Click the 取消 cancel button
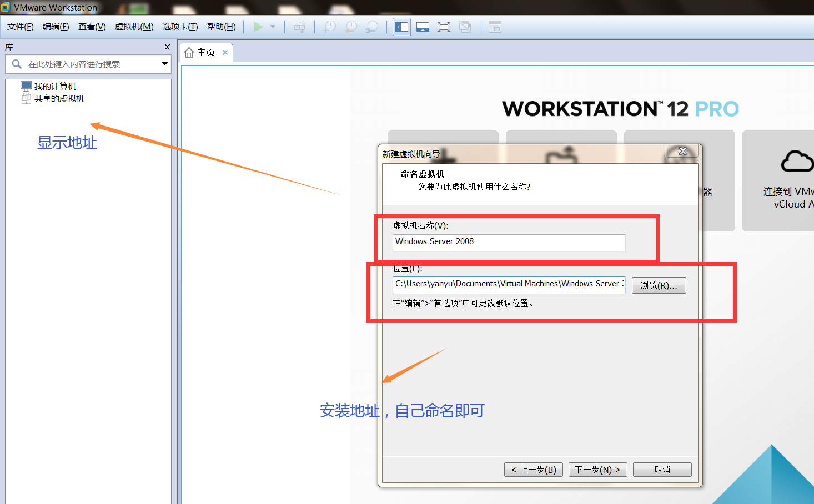 (x=662, y=470)
